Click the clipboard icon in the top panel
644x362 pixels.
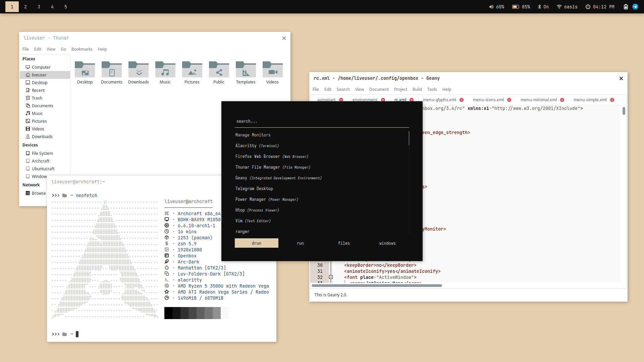click(626, 7)
